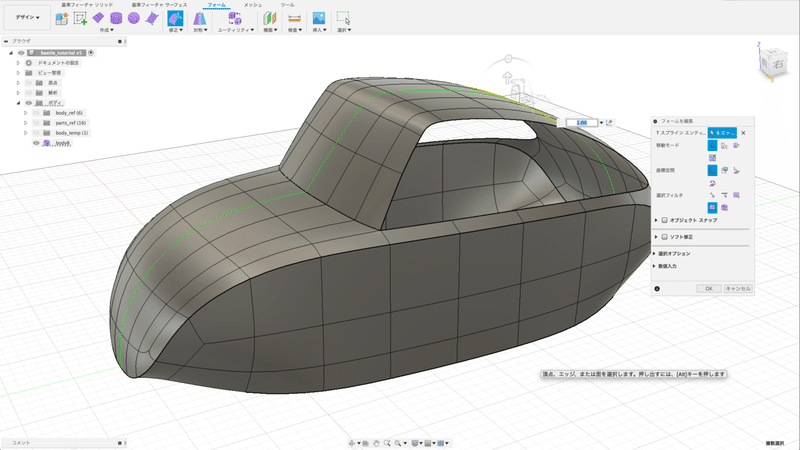Click the Construct plane icon
Image resolution: width=800 pixels, height=450 pixels.
pos(269,19)
